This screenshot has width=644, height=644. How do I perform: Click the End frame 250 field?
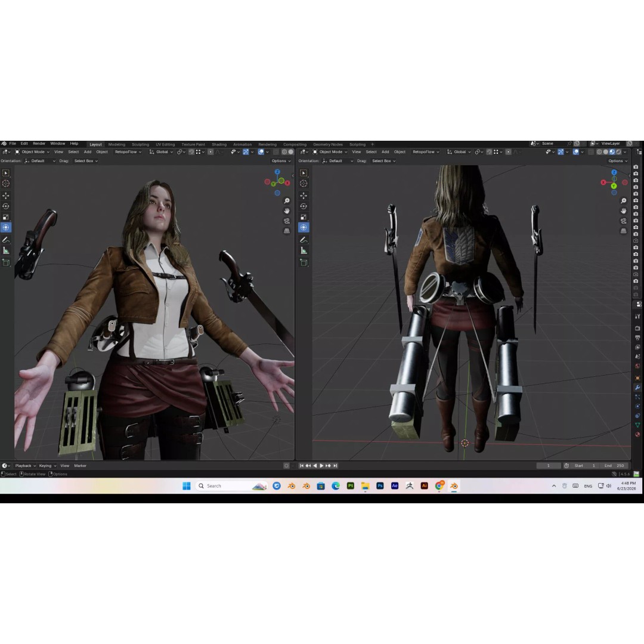(614, 466)
